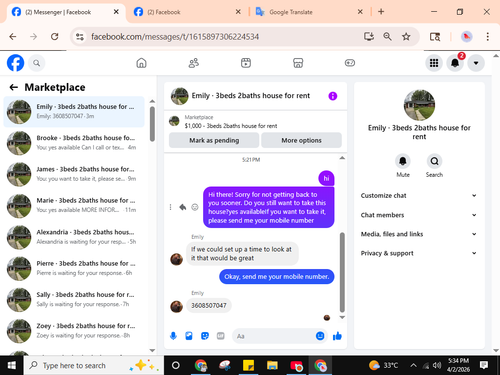Screen dimensions: 500x375
Task: Open Video/Reels icon in top navigation
Action: click(x=246, y=63)
